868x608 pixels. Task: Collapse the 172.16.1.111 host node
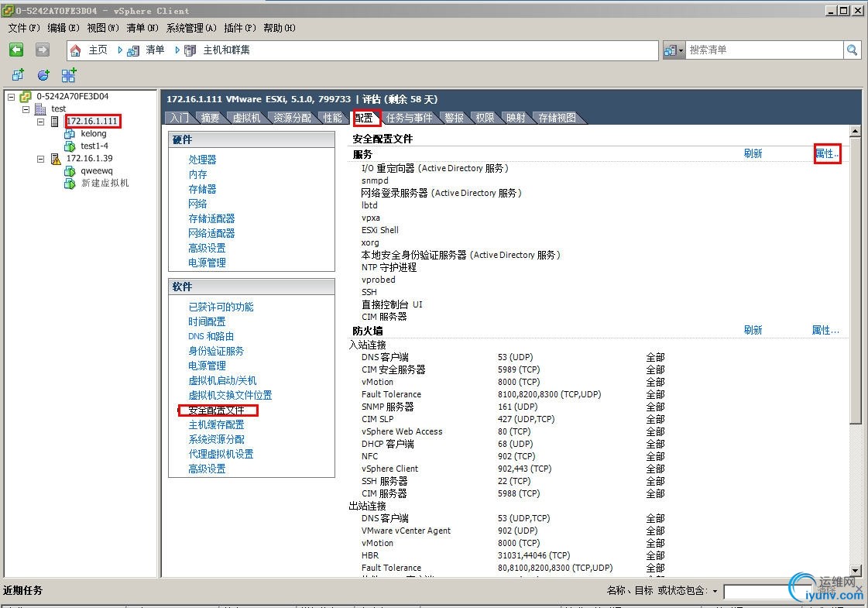pyautogui.click(x=40, y=122)
